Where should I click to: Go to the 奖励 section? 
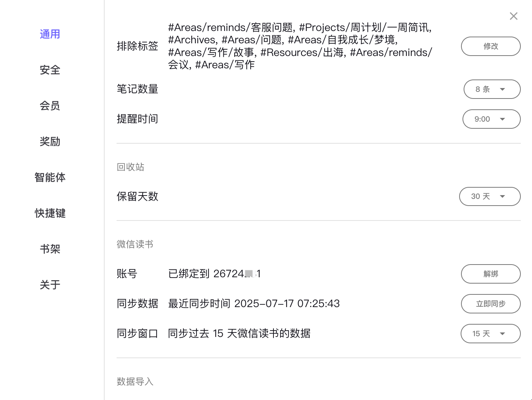click(50, 142)
